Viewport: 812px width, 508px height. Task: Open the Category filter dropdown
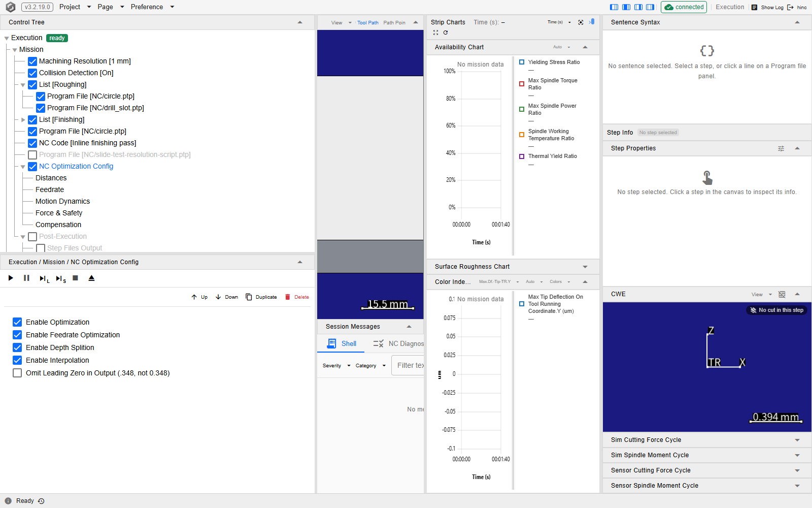tap(370, 366)
